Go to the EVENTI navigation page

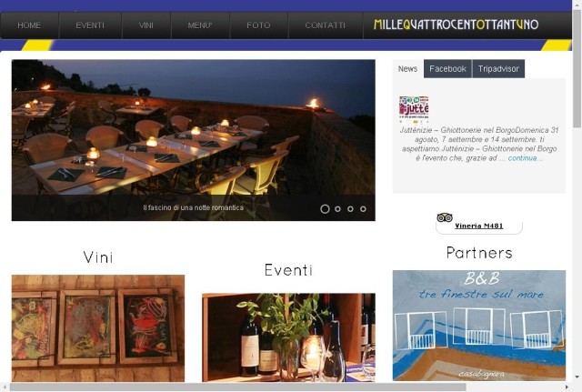click(90, 25)
